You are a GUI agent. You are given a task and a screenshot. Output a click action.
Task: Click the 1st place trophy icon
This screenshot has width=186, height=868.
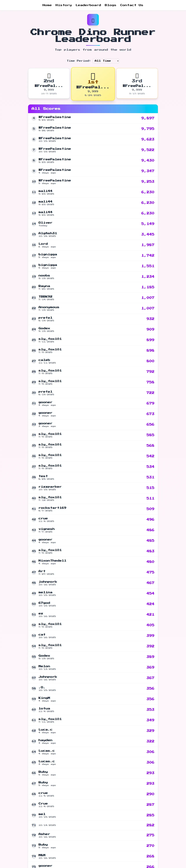pyautogui.click(x=93, y=76)
